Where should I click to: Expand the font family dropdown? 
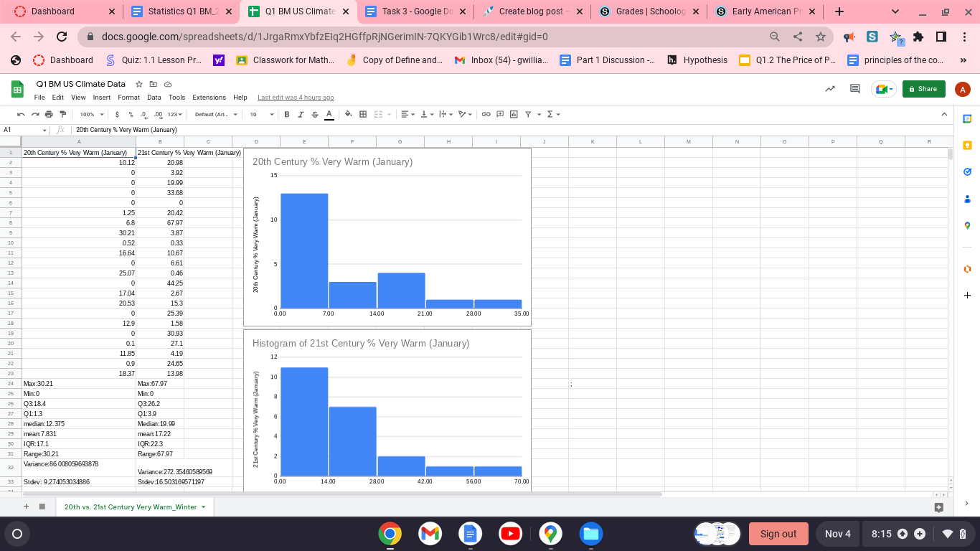[x=215, y=114]
